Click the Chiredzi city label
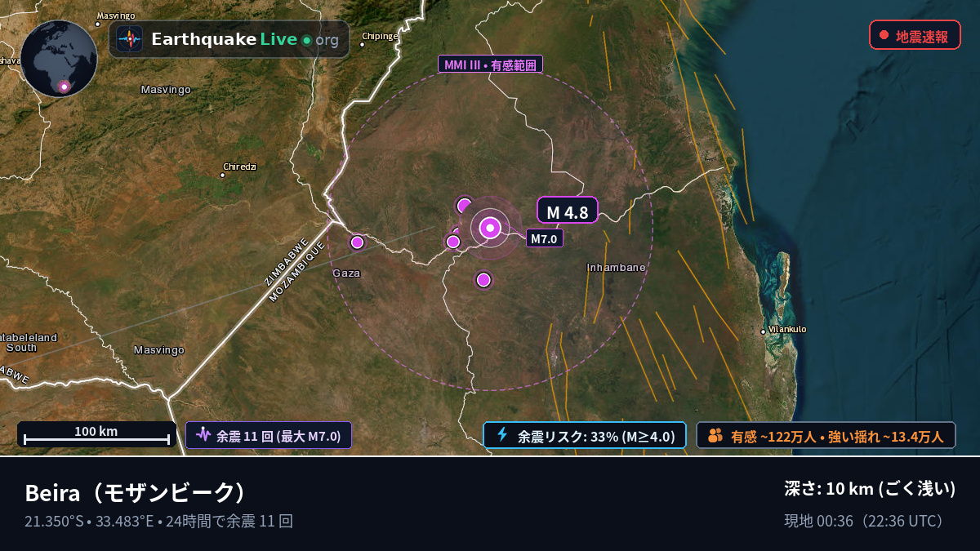The image size is (980, 551). point(240,167)
